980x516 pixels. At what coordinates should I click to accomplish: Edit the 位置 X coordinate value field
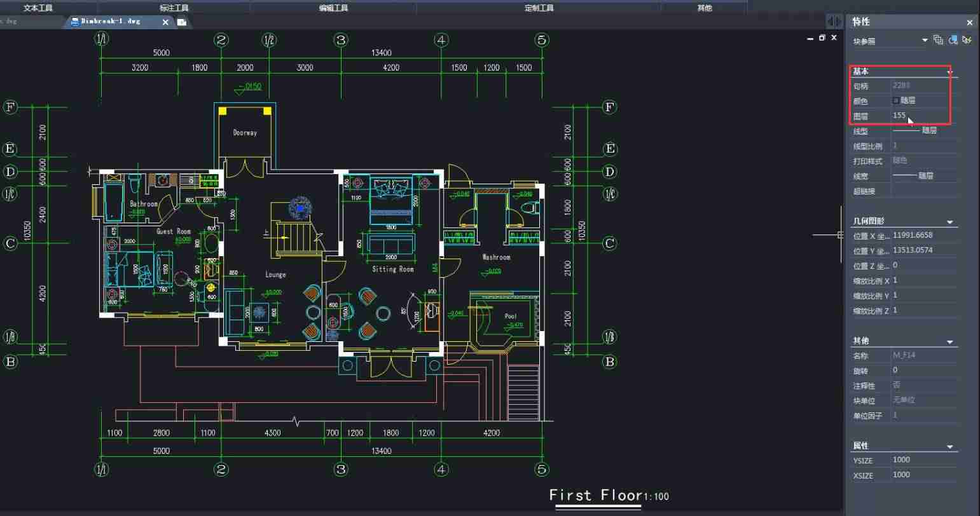(925, 235)
